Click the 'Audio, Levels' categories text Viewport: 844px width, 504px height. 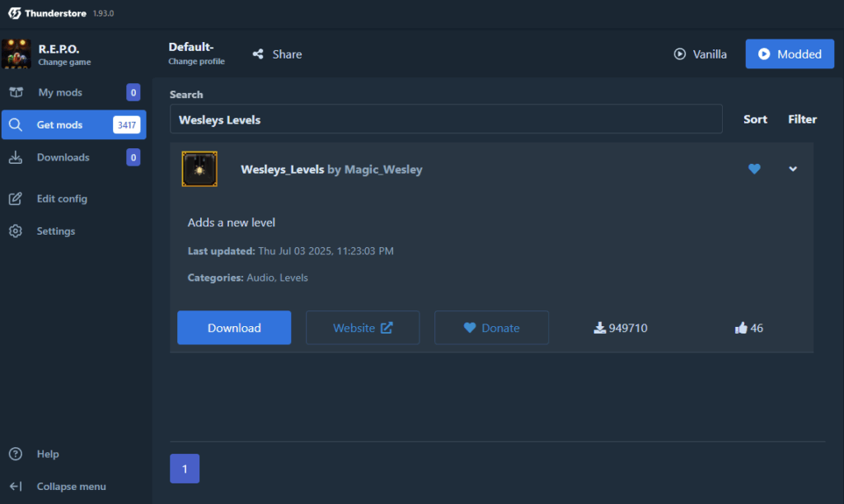(277, 278)
